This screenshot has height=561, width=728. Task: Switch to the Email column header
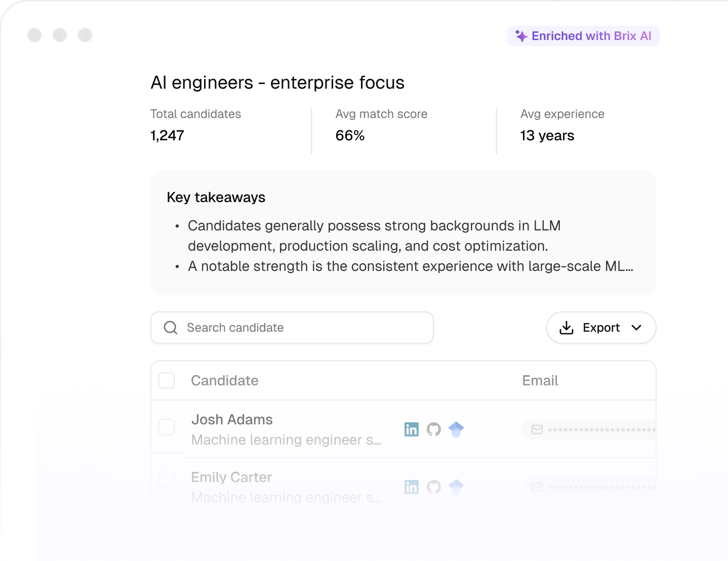coord(540,380)
